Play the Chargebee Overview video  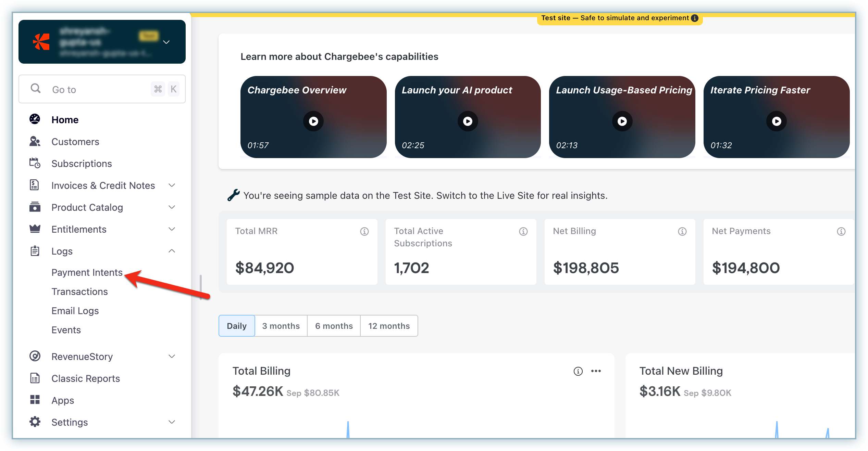[313, 121]
